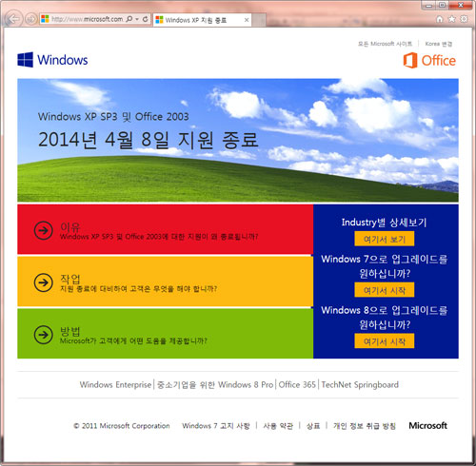Click the tab favicon beside page title

159,20
